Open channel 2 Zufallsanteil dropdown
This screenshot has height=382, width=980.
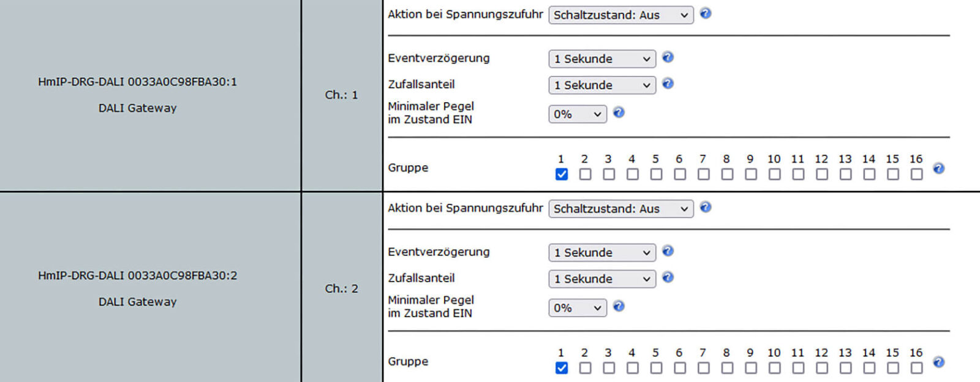click(x=601, y=279)
